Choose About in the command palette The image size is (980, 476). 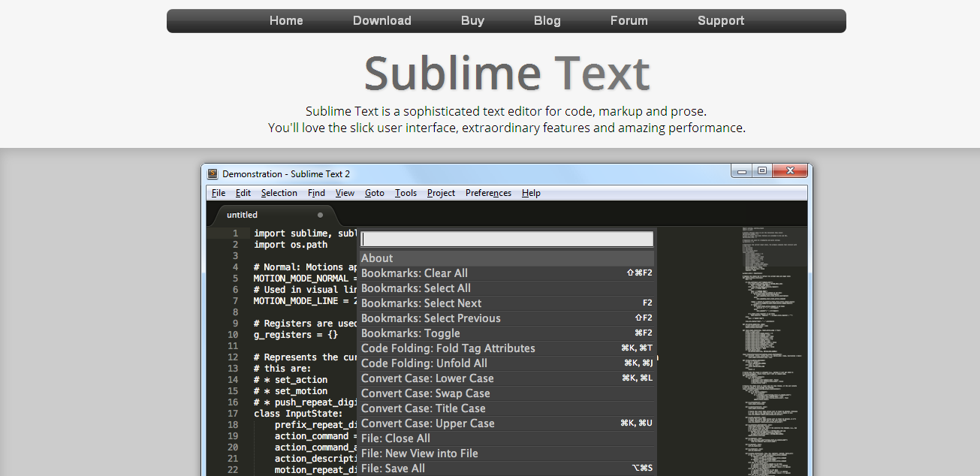(x=507, y=258)
